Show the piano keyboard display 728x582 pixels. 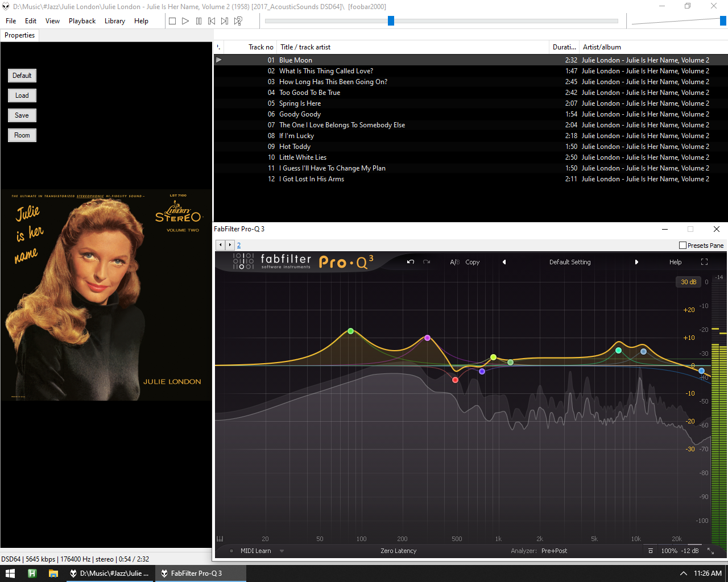(220, 539)
